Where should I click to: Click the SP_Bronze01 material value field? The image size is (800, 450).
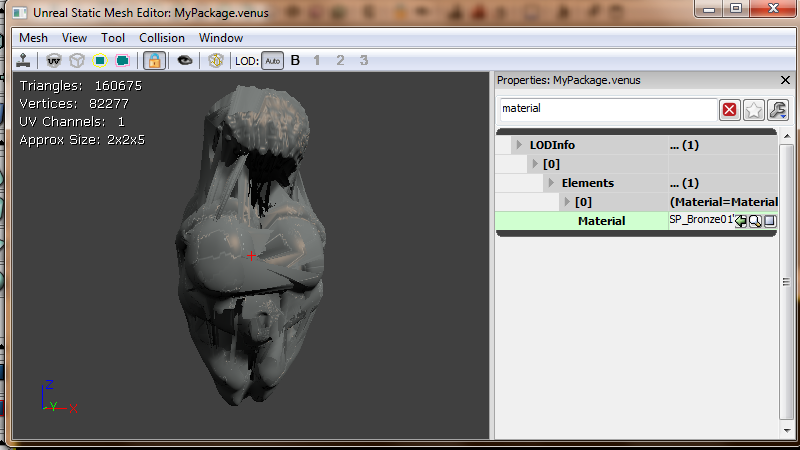coord(701,220)
